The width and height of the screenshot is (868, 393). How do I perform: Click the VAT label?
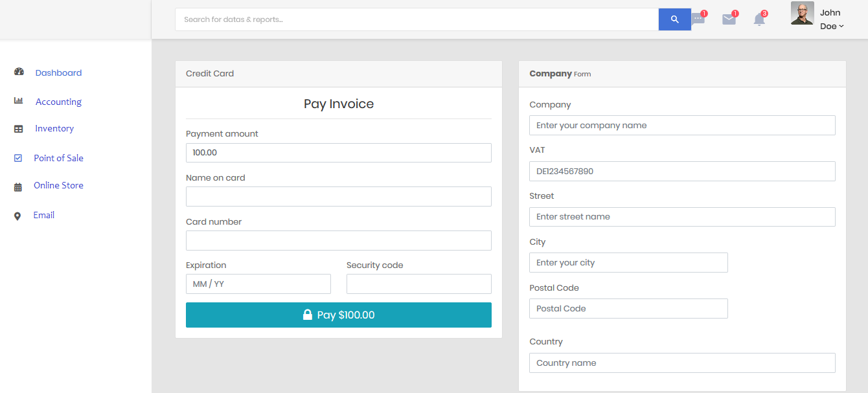pyautogui.click(x=538, y=150)
